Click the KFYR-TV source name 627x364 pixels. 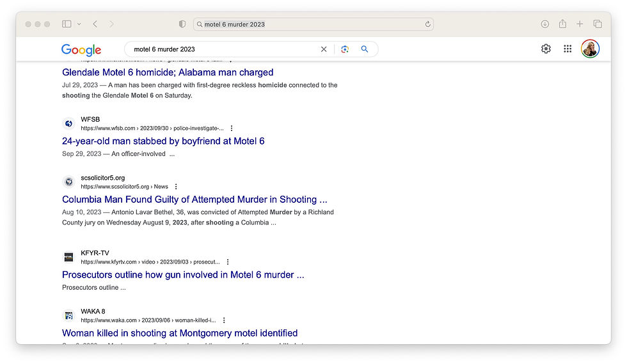pyautogui.click(x=95, y=253)
